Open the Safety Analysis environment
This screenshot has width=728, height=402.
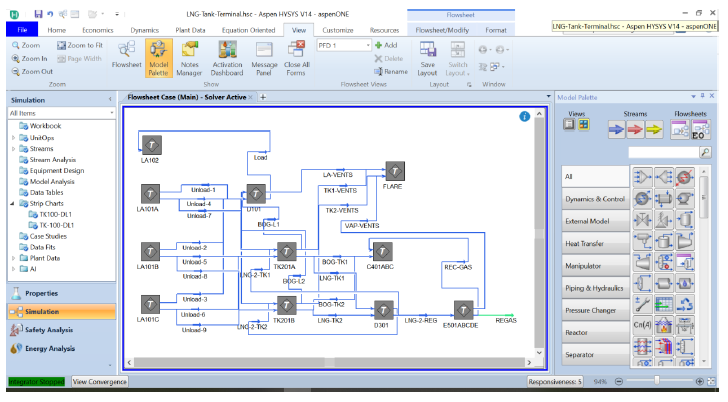[61, 330]
